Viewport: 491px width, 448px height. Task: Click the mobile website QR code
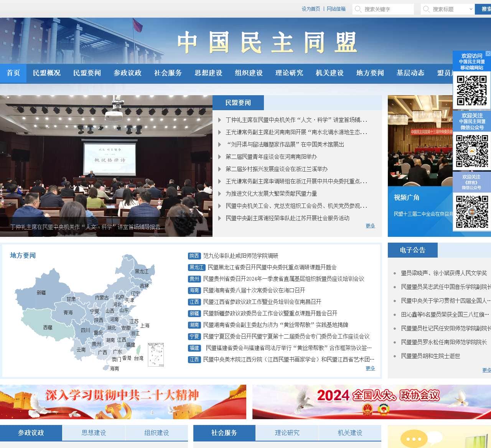point(471,91)
